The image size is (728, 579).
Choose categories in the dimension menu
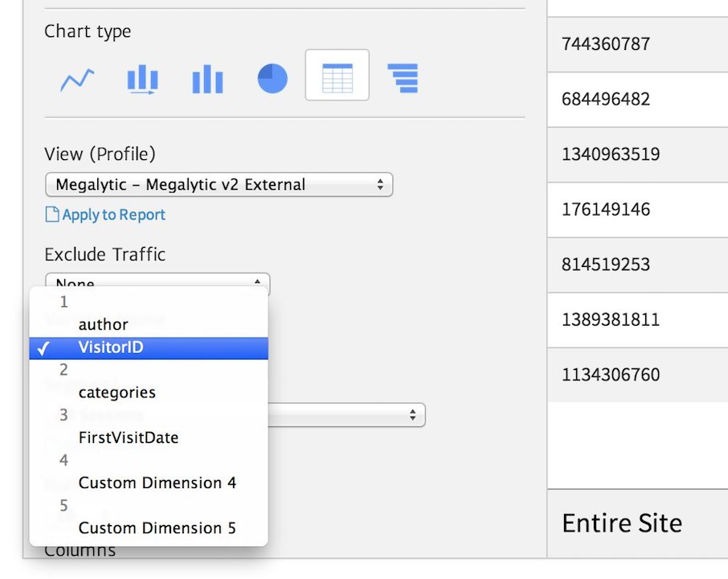[x=117, y=392]
